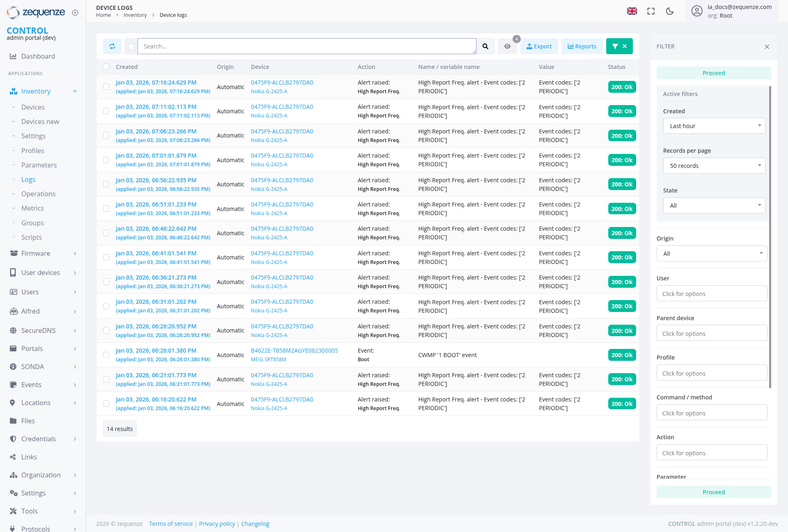Click the filter panel vertical scrollbar
The height and width of the screenshot is (532, 788).
coord(770,237)
